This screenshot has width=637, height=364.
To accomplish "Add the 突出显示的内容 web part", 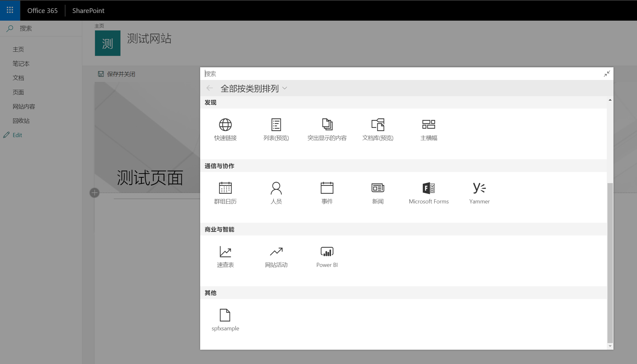I will coord(327,129).
